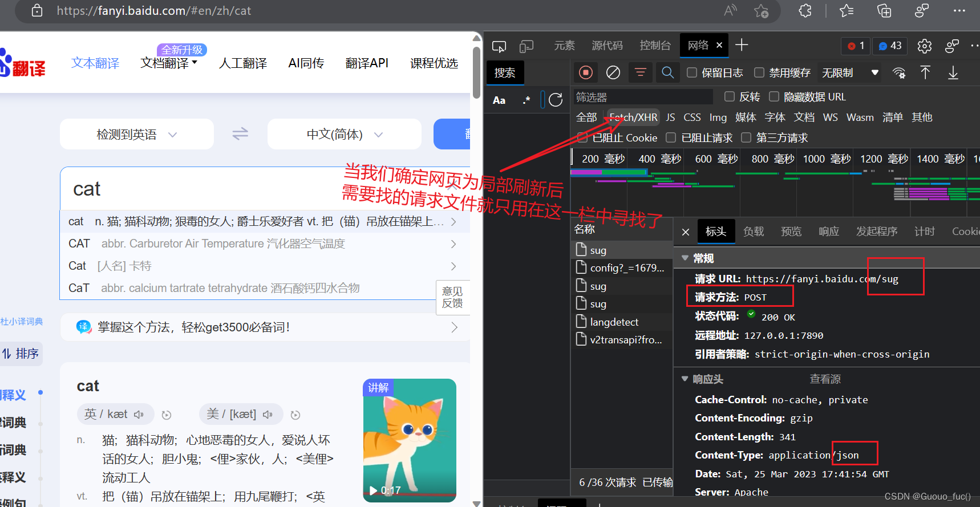Toggle device emulation icon

coord(527,46)
